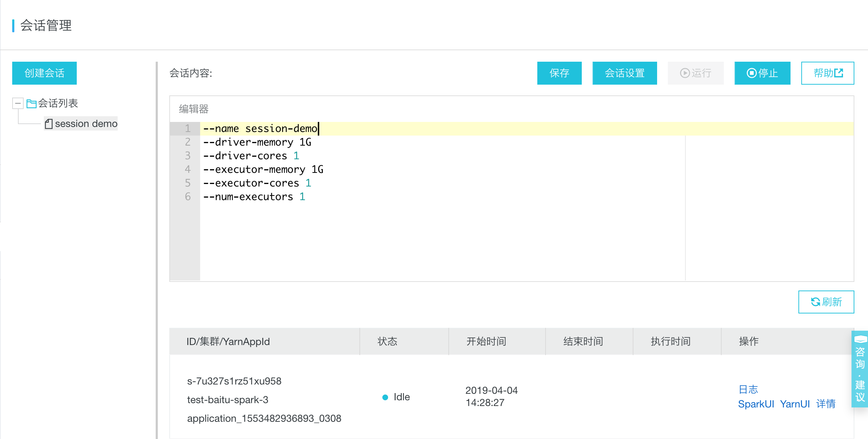Click the 会话内容: label
Screen dimensions: 868x439
[x=191, y=73]
